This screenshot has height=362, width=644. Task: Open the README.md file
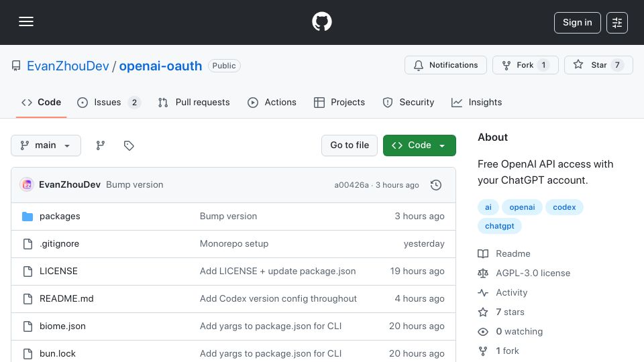click(x=66, y=299)
